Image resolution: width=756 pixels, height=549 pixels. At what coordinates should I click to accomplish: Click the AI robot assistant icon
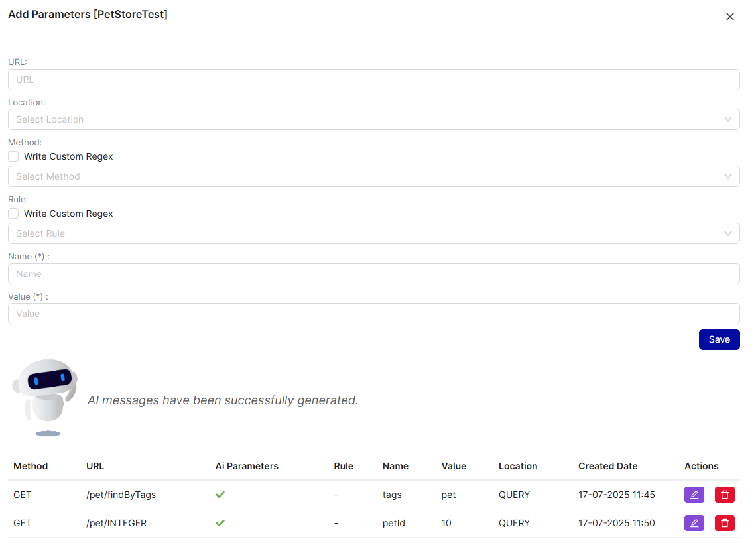coord(44,397)
